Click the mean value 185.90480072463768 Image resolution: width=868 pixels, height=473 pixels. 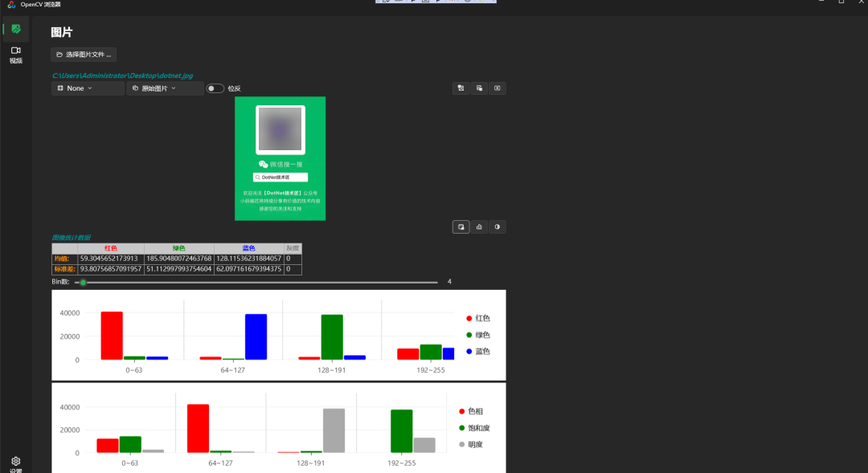tap(178, 259)
